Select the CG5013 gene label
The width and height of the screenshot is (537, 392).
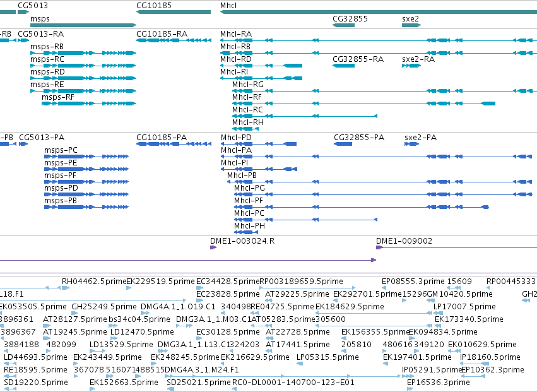tap(33, 6)
